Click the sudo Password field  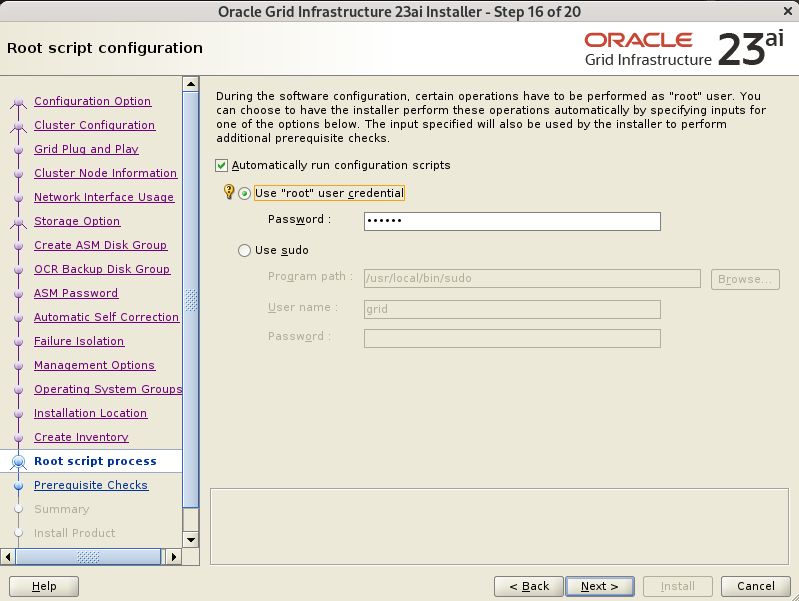512,338
